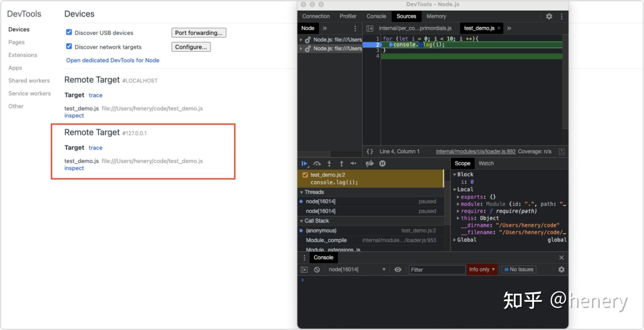Switch to the Watch pane
The height and width of the screenshot is (330, 644).
[x=486, y=163]
